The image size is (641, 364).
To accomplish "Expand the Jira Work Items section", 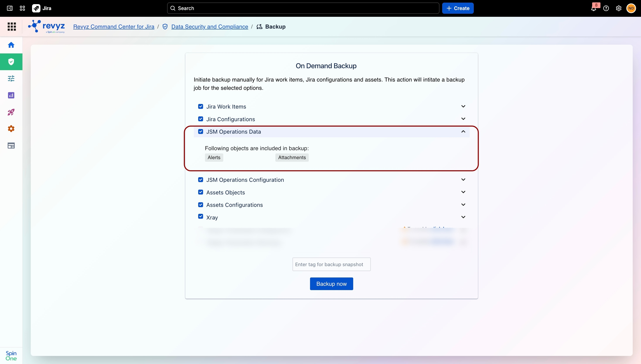I will [463, 107].
